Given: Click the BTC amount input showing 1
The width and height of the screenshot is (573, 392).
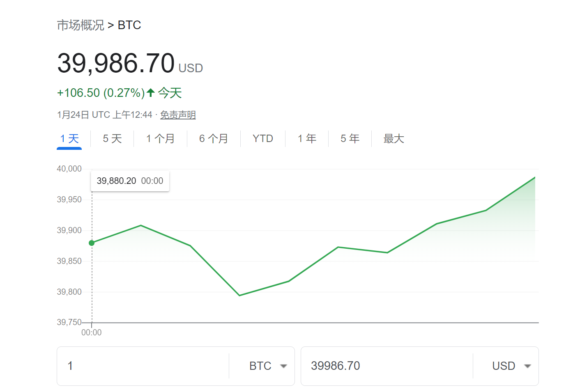Looking at the screenshot, I should [123, 366].
